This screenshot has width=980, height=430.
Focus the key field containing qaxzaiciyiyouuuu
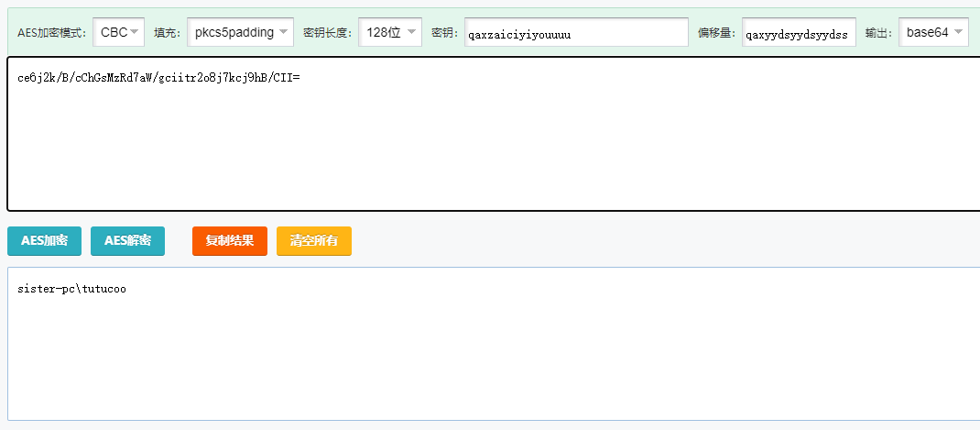[576, 32]
